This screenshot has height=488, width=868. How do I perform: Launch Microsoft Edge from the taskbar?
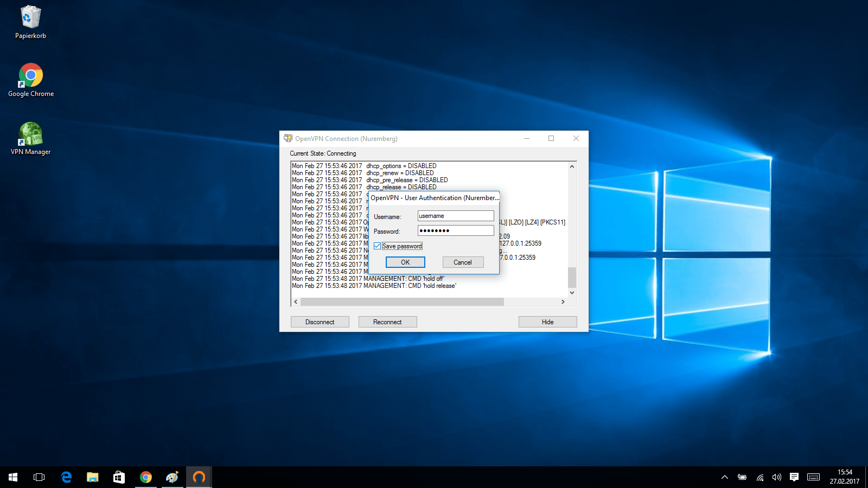coord(66,477)
